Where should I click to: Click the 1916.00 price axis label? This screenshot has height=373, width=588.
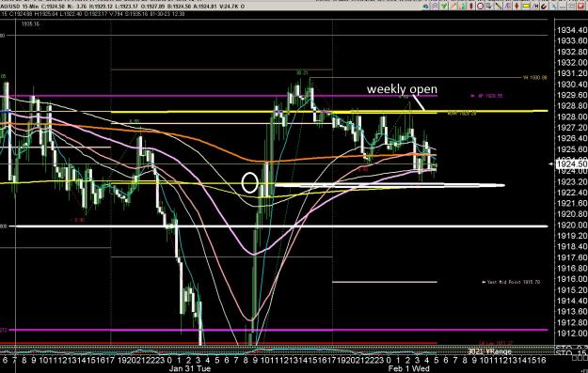pyautogui.click(x=572, y=279)
